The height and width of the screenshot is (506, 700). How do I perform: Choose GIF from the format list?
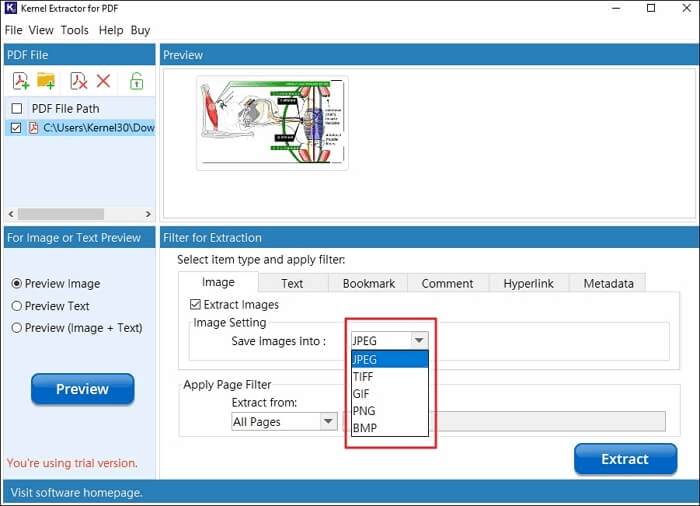[389, 393]
